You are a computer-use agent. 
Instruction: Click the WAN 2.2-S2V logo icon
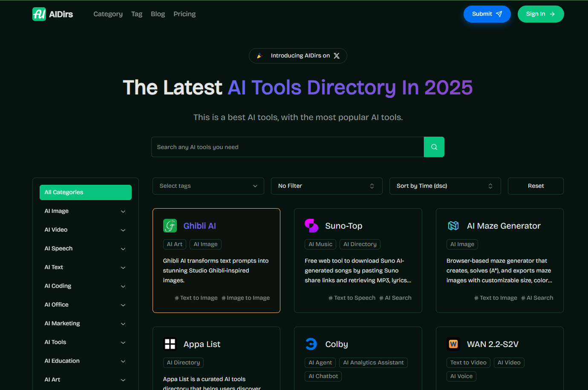pyautogui.click(x=453, y=344)
